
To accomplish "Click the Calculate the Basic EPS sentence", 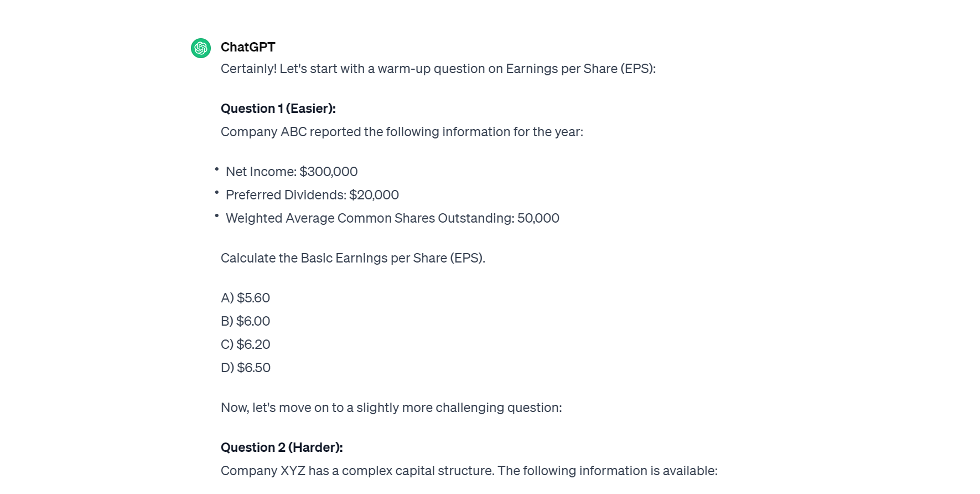I will point(352,258).
